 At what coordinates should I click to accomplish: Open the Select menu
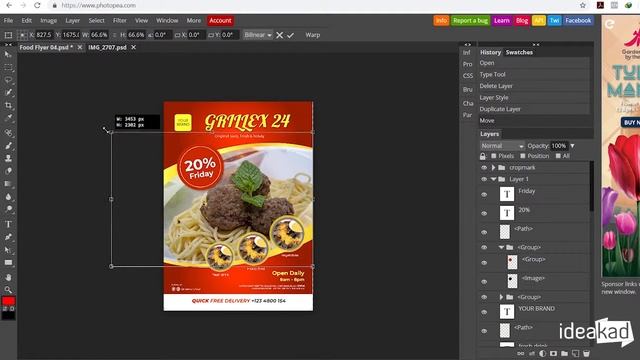click(96, 20)
